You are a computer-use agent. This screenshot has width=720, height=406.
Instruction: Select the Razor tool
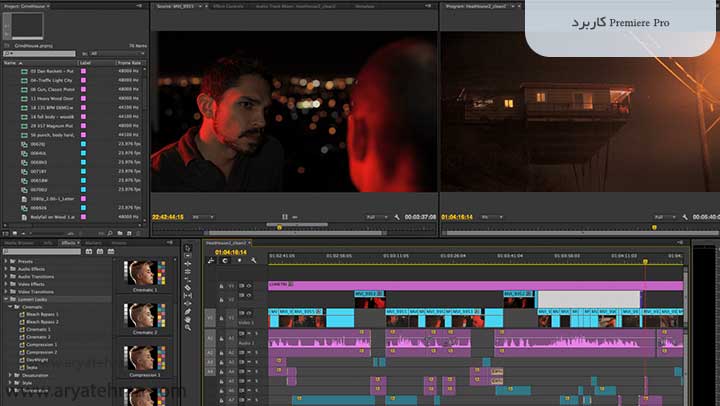(188, 288)
